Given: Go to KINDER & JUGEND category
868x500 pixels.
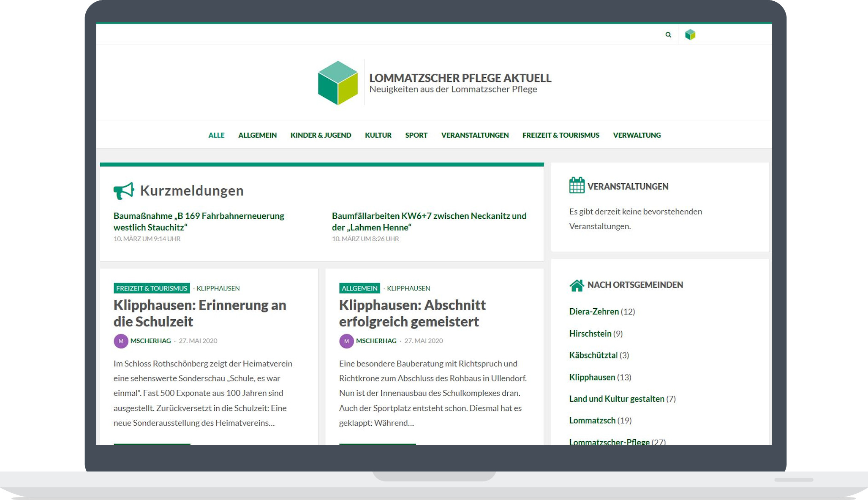Looking at the screenshot, I should point(321,135).
